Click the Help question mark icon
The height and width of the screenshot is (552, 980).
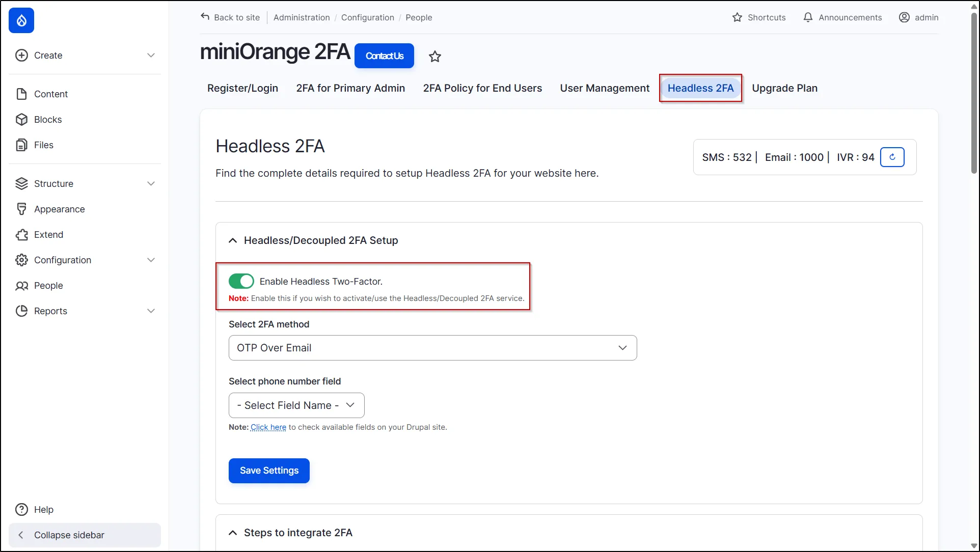pos(21,509)
